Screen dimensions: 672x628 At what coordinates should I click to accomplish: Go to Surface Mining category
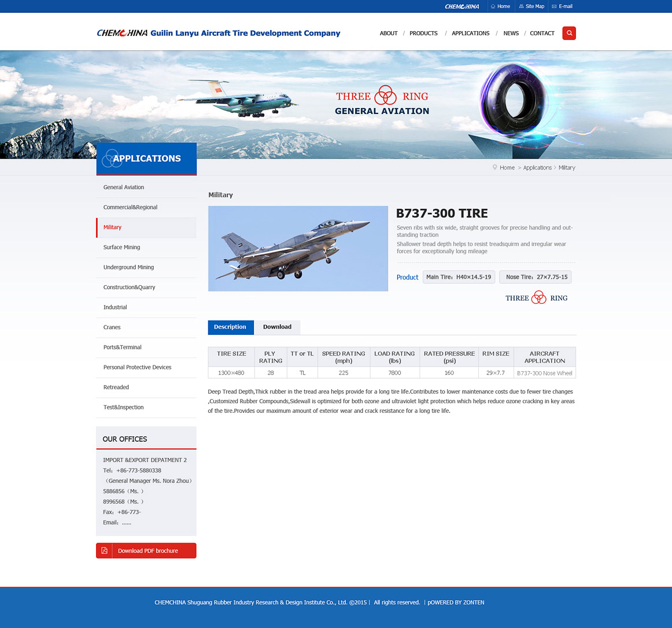pyautogui.click(x=146, y=247)
